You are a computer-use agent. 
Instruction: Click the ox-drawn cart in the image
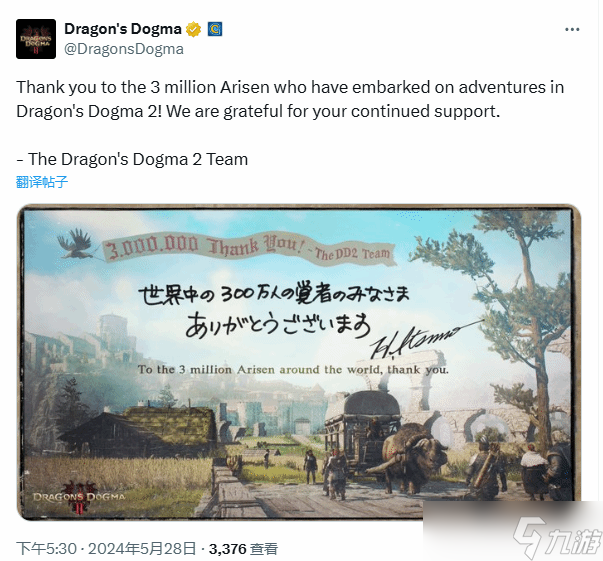pos(385,442)
